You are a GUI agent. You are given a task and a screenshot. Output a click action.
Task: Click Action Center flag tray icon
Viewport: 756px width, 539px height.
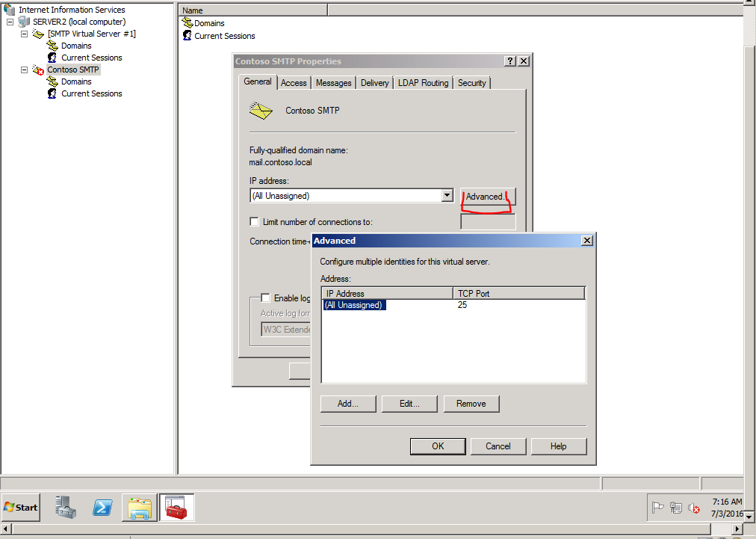pos(657,508)
